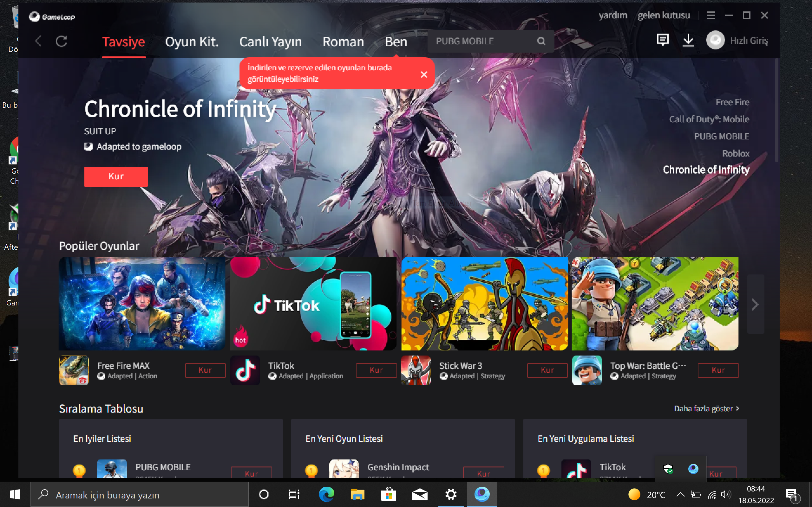
Task: Open the downloads manager icon
Action: (688, 41)
